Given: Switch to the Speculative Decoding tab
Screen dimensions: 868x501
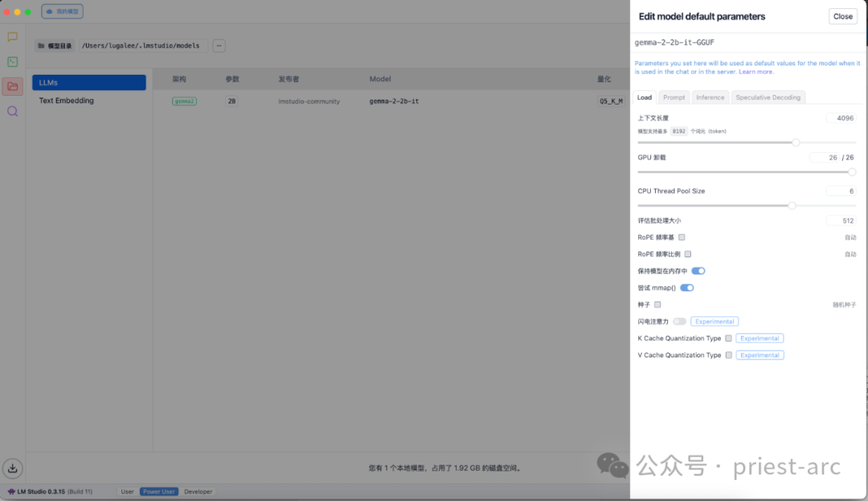Looking at the screenshot, I should pos(768,97).
